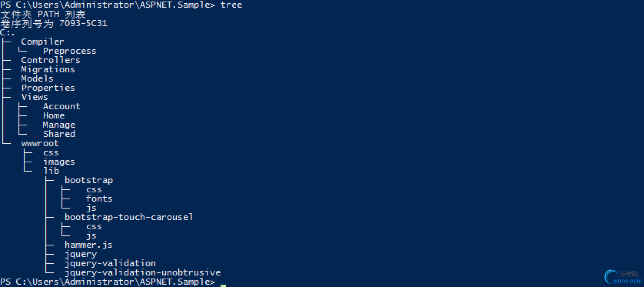
Task: Click the Account subfolder under Views
Action: (61, 106)
